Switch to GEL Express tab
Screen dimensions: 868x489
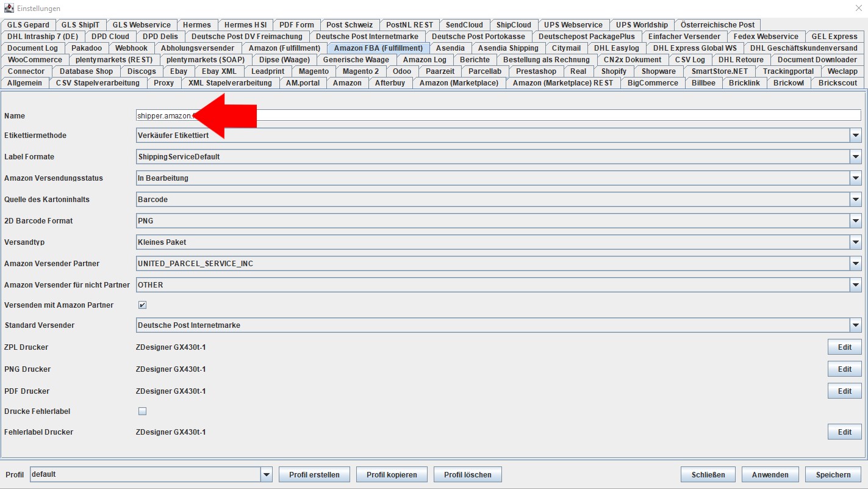[x=834, y=37]
